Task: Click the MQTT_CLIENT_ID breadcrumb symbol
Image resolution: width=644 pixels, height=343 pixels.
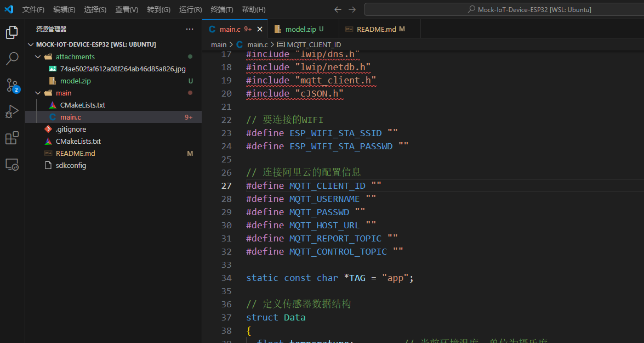Action: [314, 44]
